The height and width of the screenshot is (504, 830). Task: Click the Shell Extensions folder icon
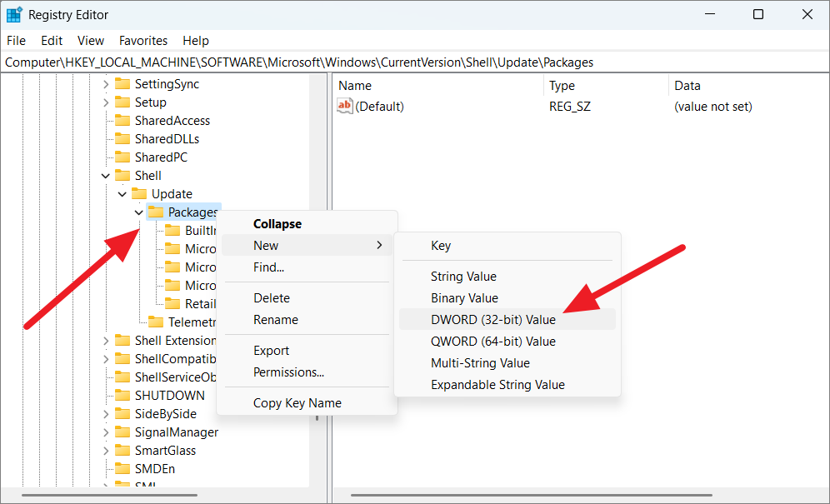click(122, 341)
